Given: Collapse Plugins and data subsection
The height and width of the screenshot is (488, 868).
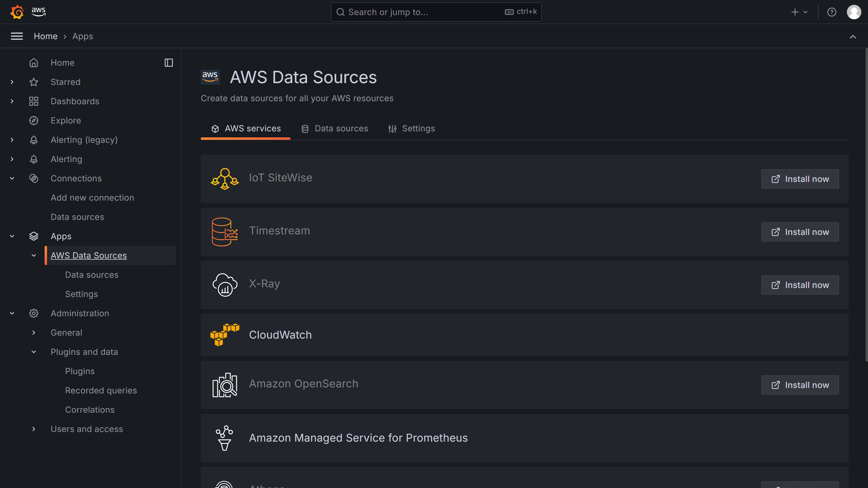Looking at the screenshot, I should coord(34,352).
